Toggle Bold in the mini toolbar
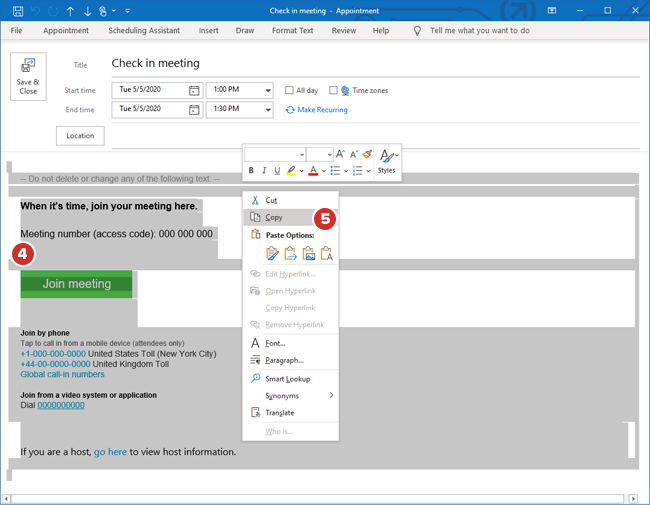The image size is (650, 505). [x=251, y=171]
